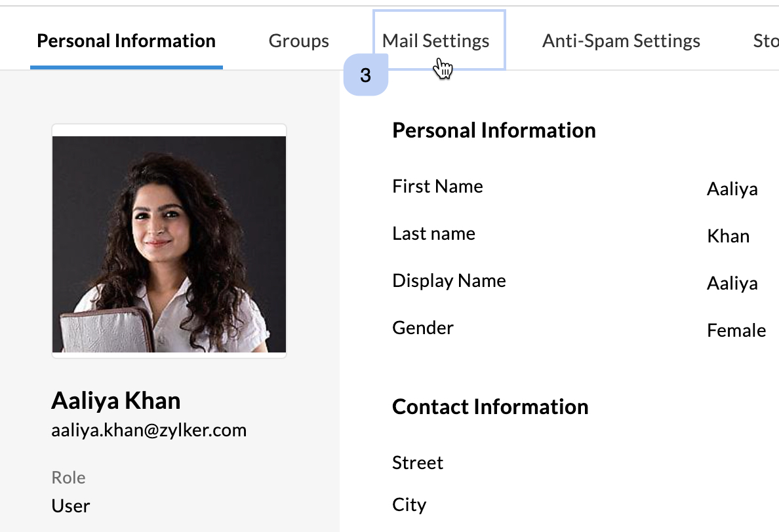Switch to the Groups tab

point(299,41)
